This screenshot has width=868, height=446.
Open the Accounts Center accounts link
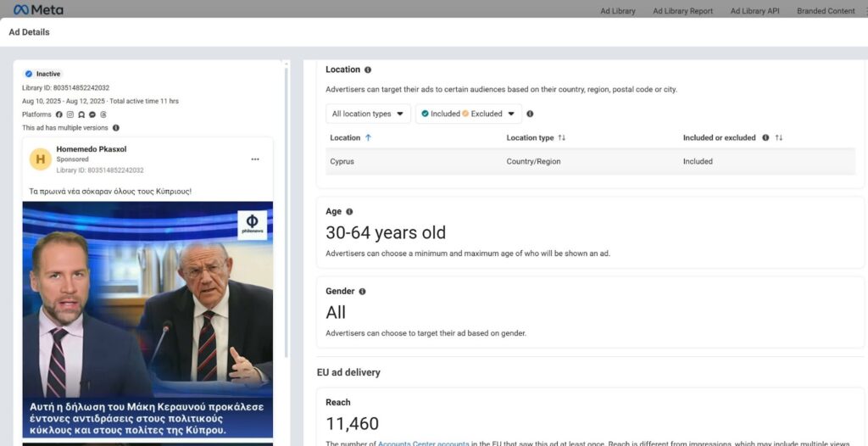pyautogui.click(x=424, y=443)
